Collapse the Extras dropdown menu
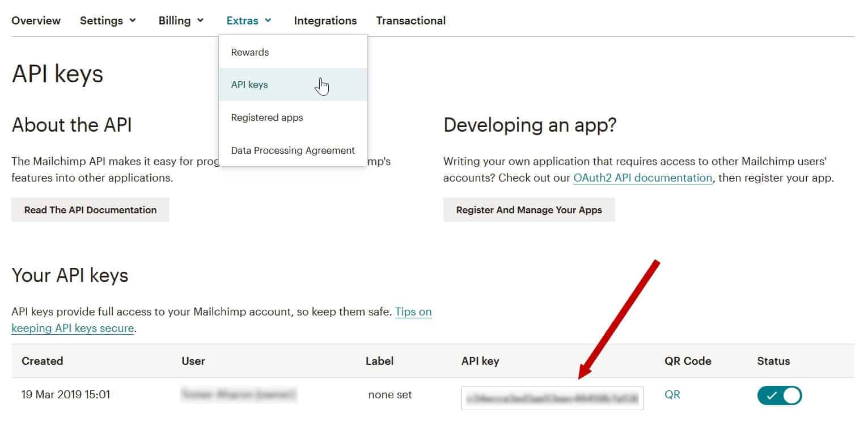The image size is (868, 421). (249, 20)
